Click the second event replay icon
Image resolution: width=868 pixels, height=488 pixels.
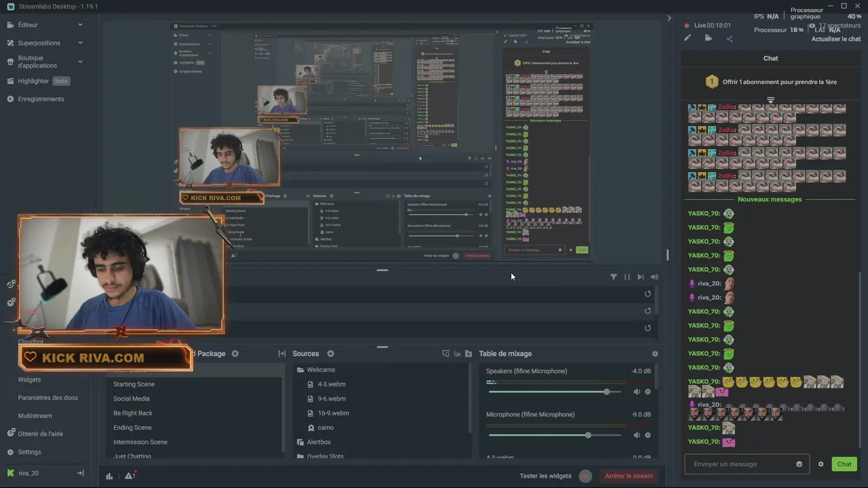pyautogui.click(x=648, y=311)
